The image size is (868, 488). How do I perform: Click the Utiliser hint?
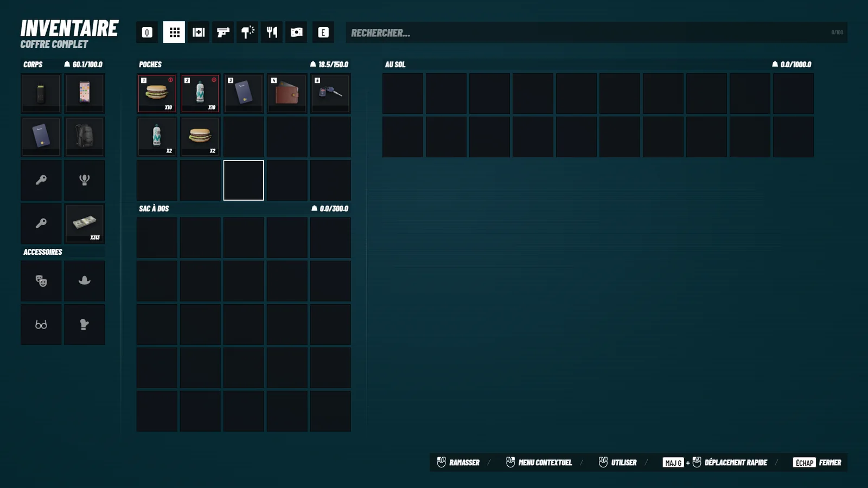(617, 463)
